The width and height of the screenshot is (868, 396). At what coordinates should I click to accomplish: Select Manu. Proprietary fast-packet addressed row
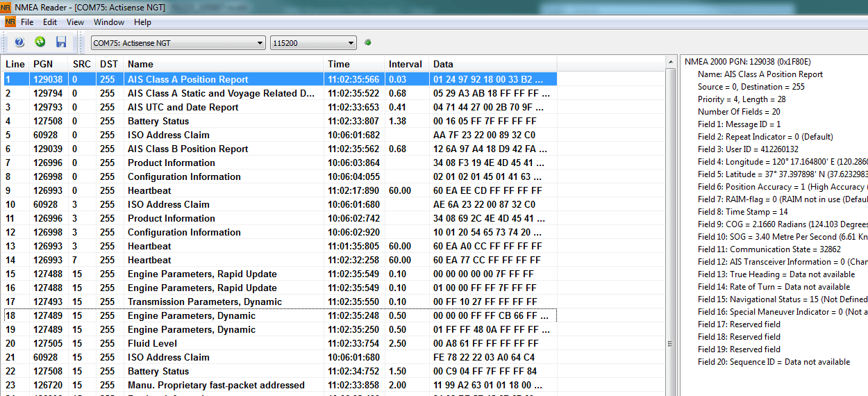point(279,385)
